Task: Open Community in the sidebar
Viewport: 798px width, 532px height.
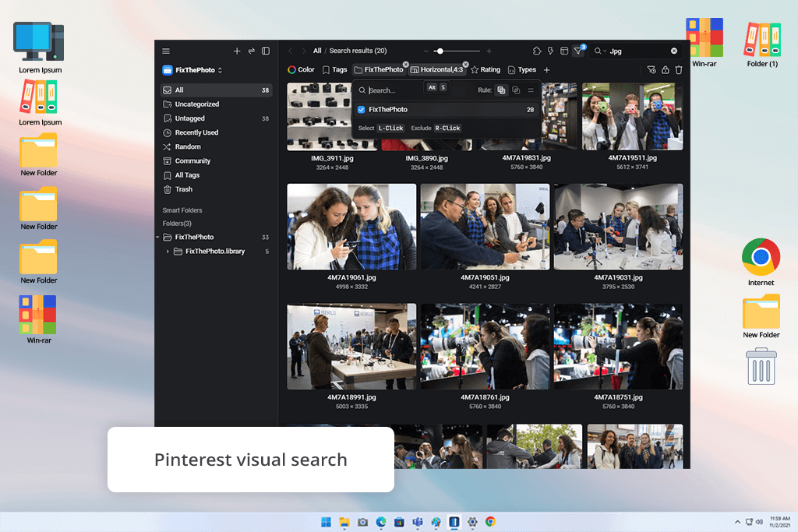Action: 217,161
